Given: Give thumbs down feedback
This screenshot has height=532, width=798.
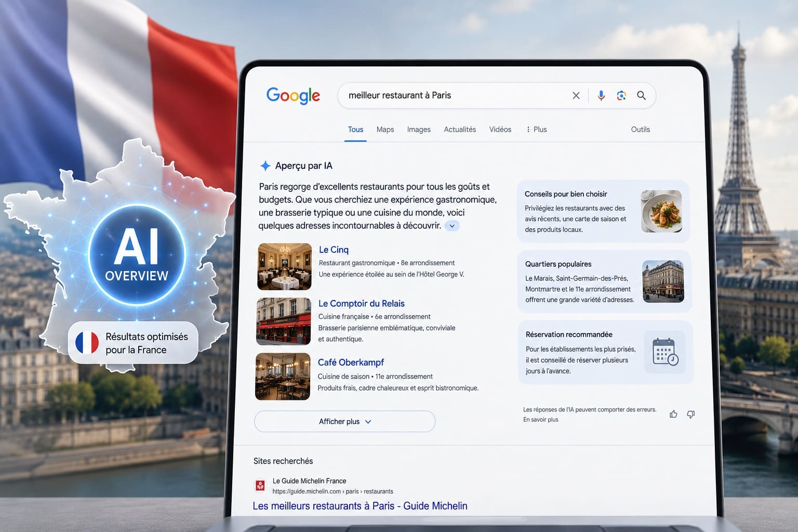Looking at the screenshot, I should coord(691,414).
